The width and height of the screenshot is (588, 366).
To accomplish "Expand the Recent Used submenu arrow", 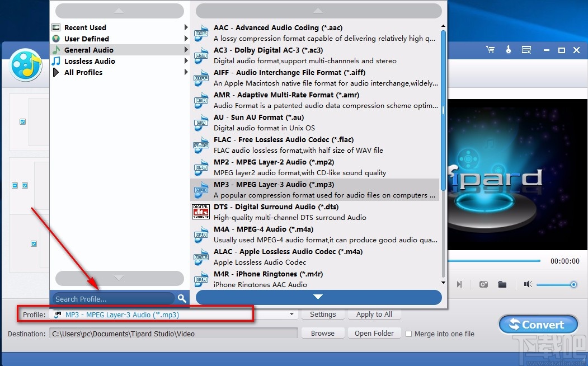I will [x=186, y=27].
